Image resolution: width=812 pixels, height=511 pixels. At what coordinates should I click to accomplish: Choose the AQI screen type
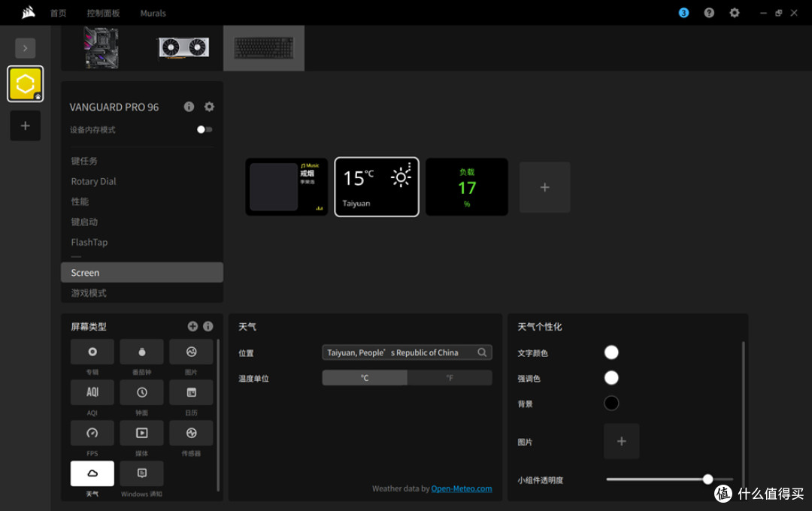[92, 392]
